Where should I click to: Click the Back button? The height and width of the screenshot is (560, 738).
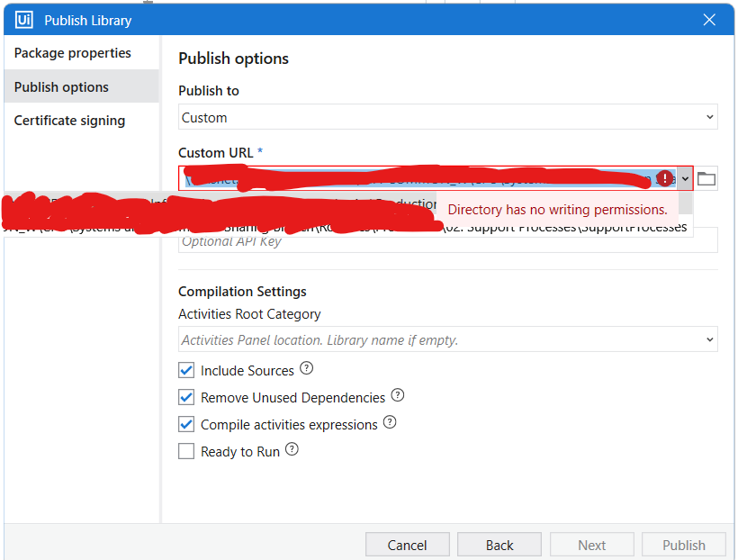point(499,544)
